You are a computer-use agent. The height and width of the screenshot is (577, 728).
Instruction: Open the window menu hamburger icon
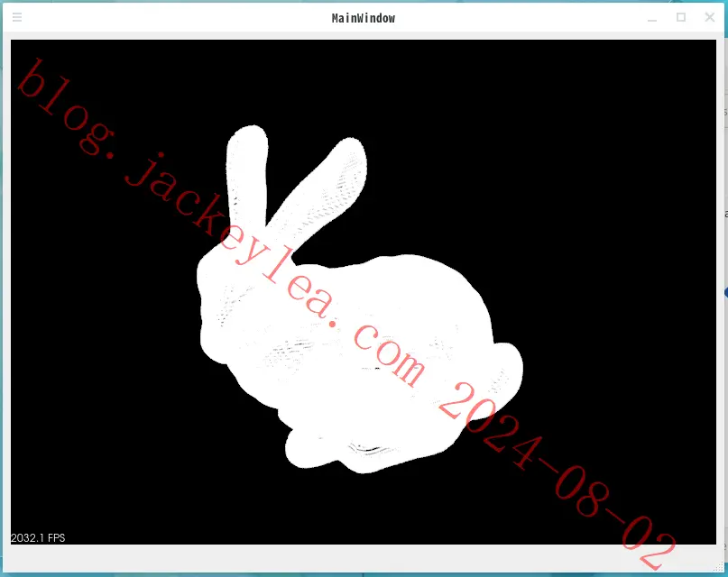click(x=17, y=18)
